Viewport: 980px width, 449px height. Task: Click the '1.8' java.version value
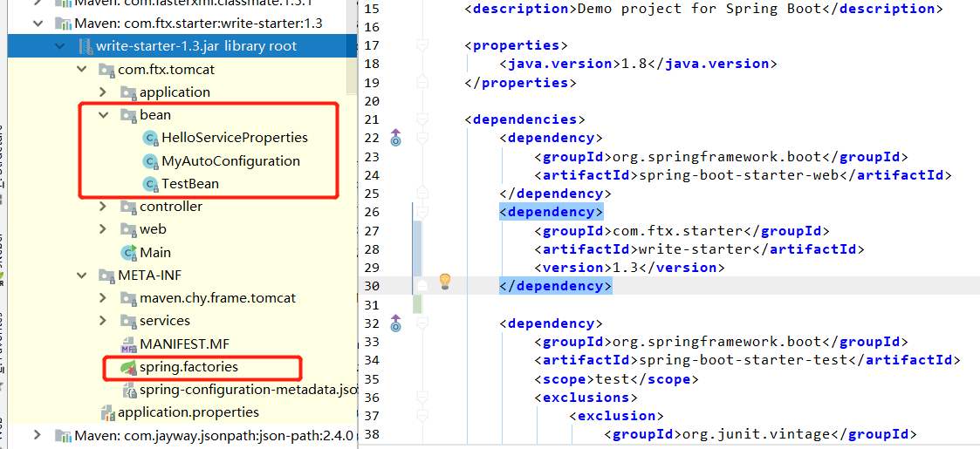[x=632, y=64]
